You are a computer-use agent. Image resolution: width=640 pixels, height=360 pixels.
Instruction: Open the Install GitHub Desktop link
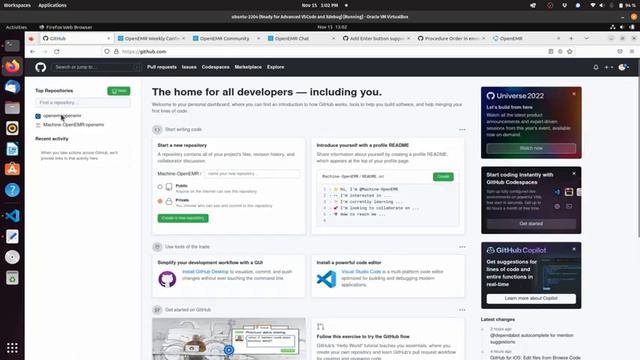205,272
